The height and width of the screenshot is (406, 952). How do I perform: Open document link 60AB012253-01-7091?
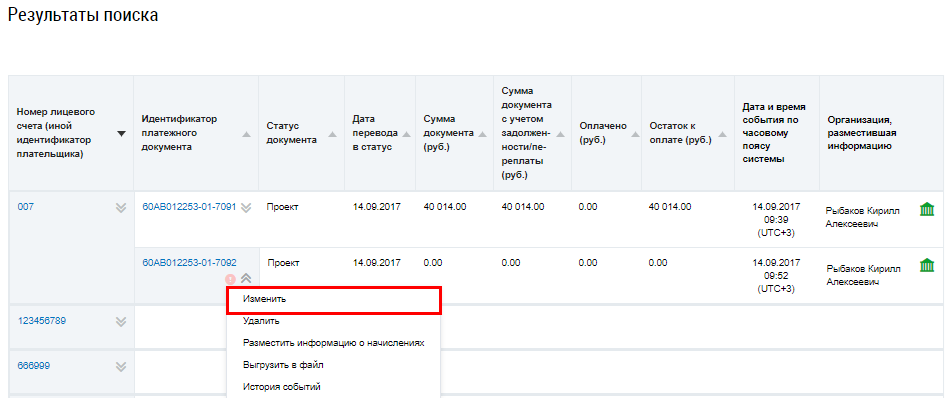(189, 207)
